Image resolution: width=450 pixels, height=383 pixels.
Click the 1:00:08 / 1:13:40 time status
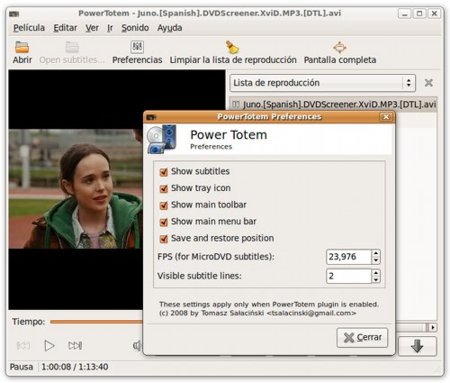pyautogui.click(x=75, y=367)
